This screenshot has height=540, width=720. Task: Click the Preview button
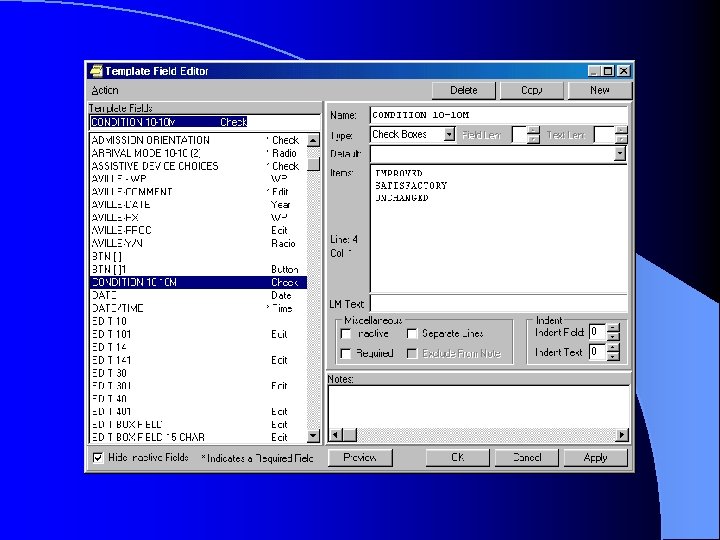click(360, 457)
